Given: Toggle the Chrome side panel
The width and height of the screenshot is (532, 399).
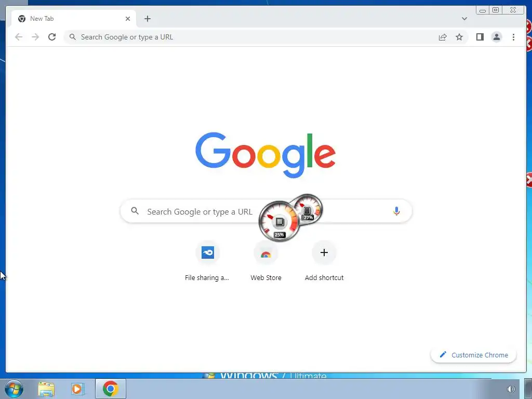Looking at the screenshot, I should coord(480,37).
